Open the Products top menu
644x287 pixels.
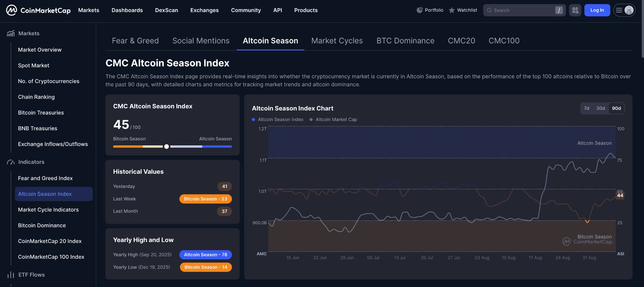[x=306, y=10]
